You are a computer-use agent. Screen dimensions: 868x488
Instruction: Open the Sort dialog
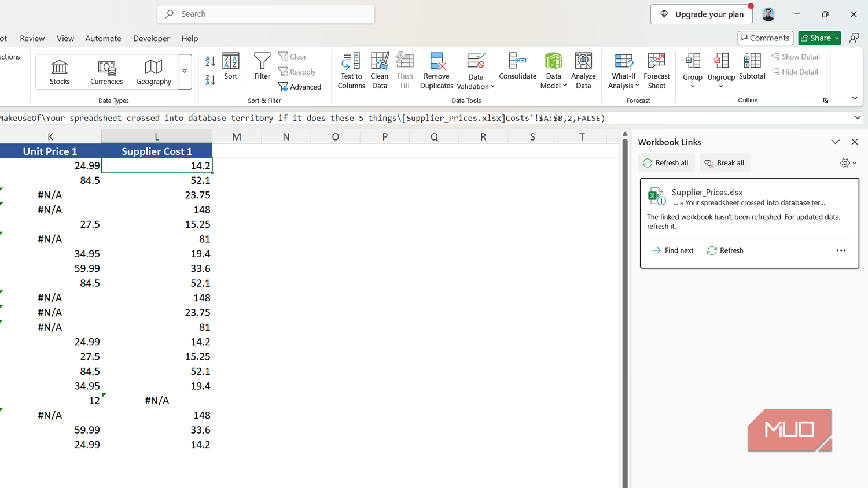(x=230, y=66)
